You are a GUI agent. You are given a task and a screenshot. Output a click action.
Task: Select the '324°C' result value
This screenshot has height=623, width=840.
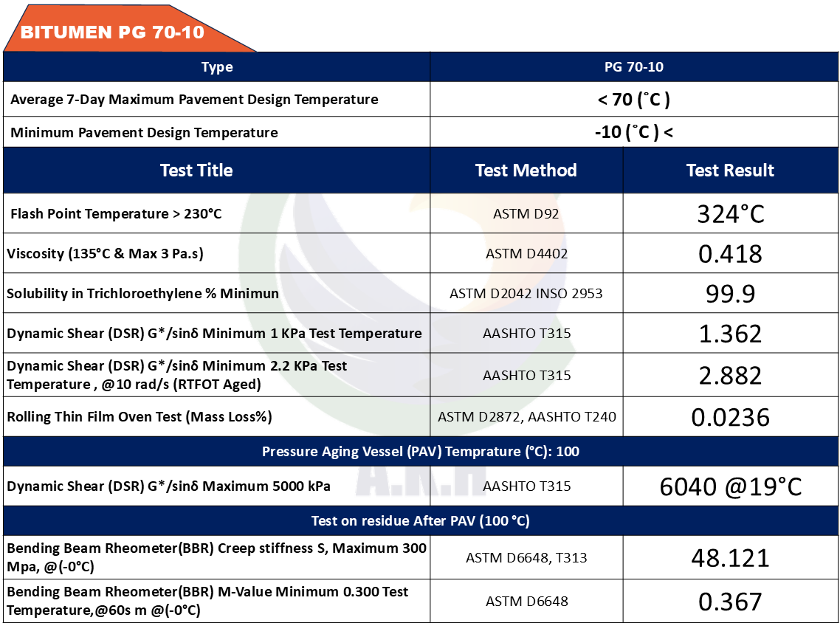(731, 214)
